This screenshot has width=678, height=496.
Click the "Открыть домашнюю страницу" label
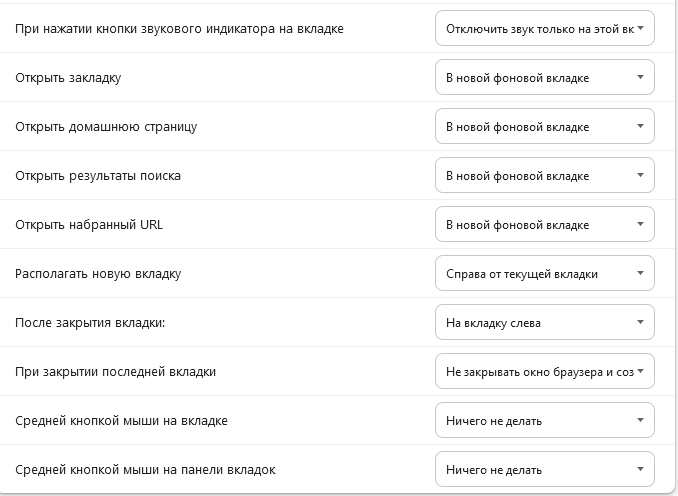pos(106,127)
